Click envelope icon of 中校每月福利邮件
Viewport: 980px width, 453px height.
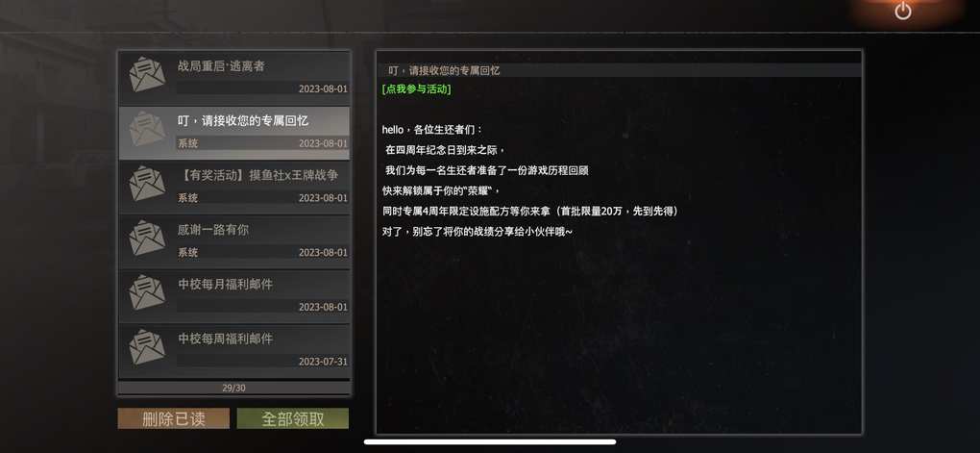[x=147, y=291]
